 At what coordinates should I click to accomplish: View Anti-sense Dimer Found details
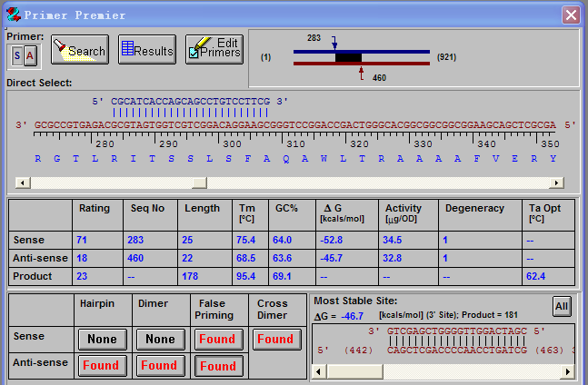[159, 366]
